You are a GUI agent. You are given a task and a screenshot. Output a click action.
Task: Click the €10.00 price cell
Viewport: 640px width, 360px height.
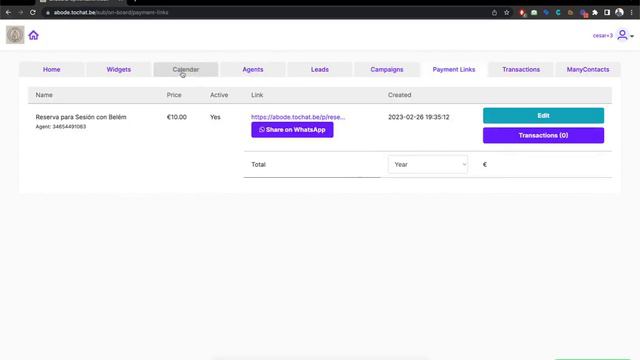177,117
